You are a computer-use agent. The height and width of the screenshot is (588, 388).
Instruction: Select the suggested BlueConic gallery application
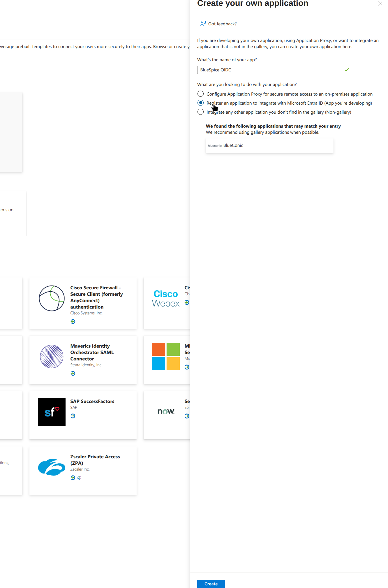coord(269,145)
